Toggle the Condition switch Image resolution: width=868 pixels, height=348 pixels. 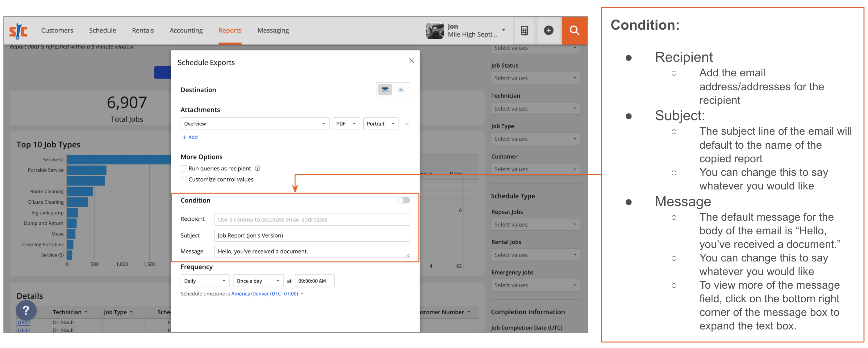tap(403, 201)
